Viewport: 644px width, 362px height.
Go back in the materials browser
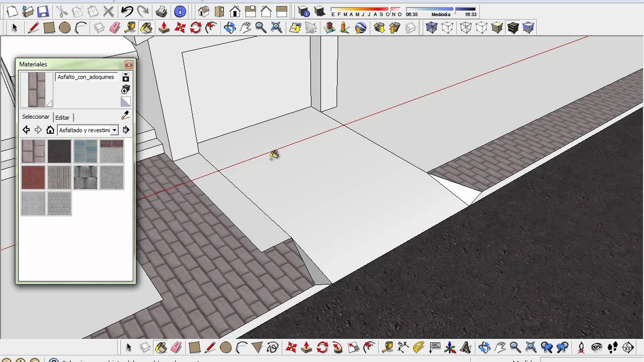[x=26, y=130]
